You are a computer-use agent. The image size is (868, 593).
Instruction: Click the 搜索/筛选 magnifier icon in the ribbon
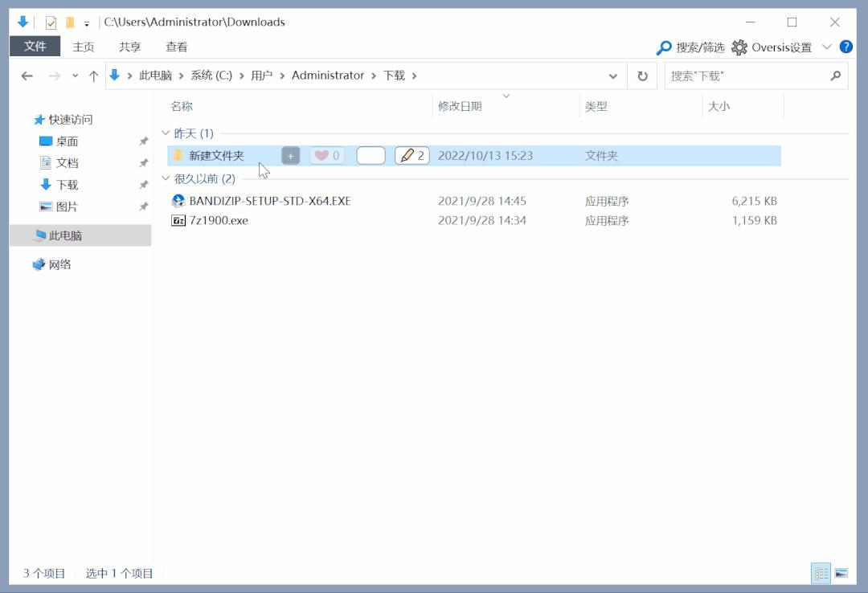664,47
